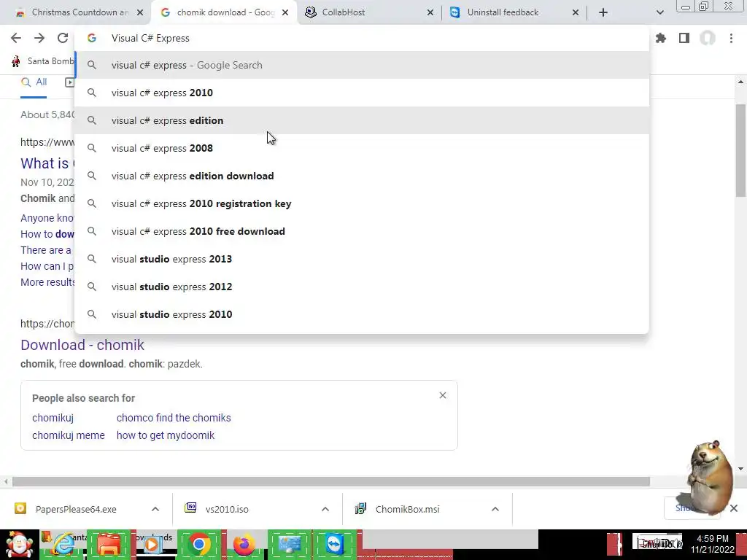Reload the current page
Screen dimensions: 747x560
point(63,38)
